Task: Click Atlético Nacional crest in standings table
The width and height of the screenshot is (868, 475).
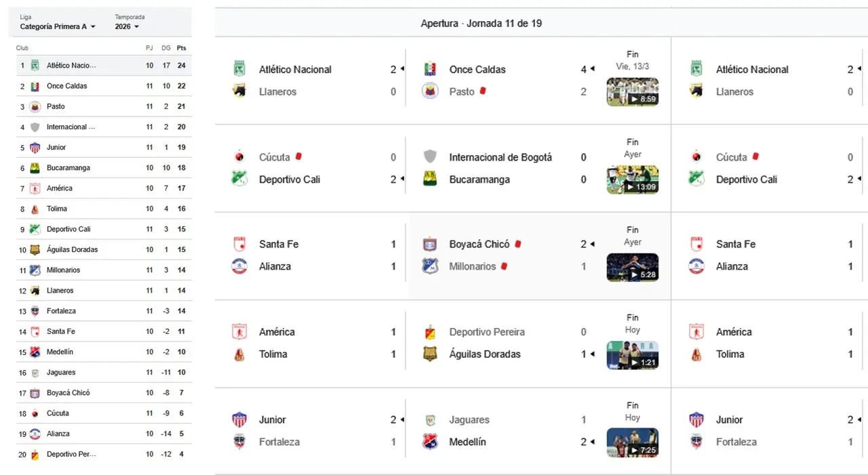Action: [x=35, y=66]
